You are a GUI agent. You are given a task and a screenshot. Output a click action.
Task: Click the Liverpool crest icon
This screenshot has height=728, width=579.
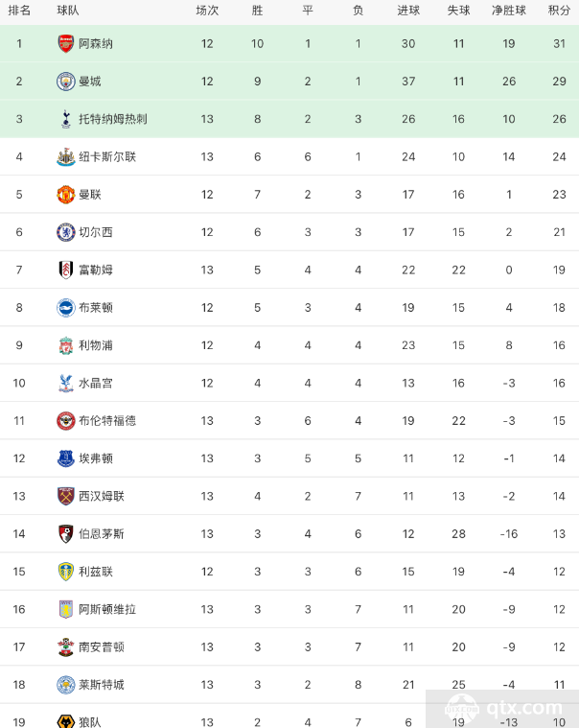click(66, 345)
